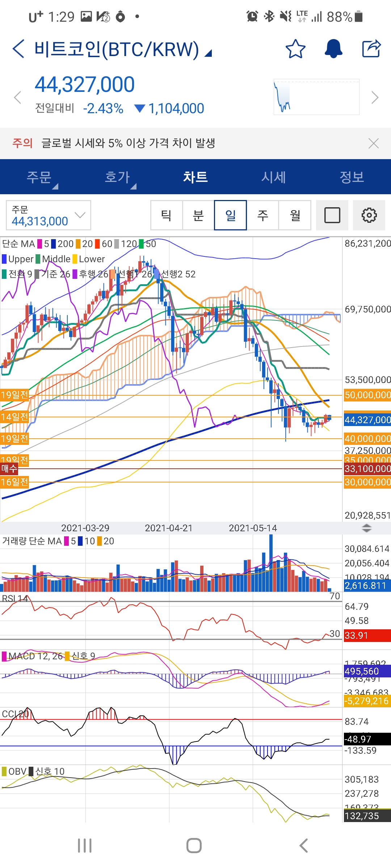This screenshot has width=391, height=868.
Task: Tap the current price 44,327,000 axis label
Action: [x=367, y=420]
